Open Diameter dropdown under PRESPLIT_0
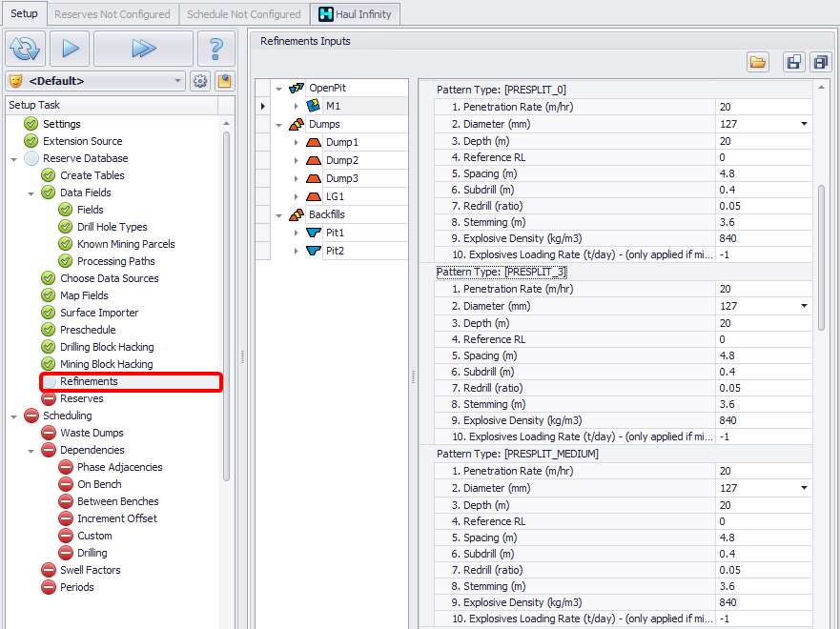Screen dimensions: 840x629 point(804,124)
